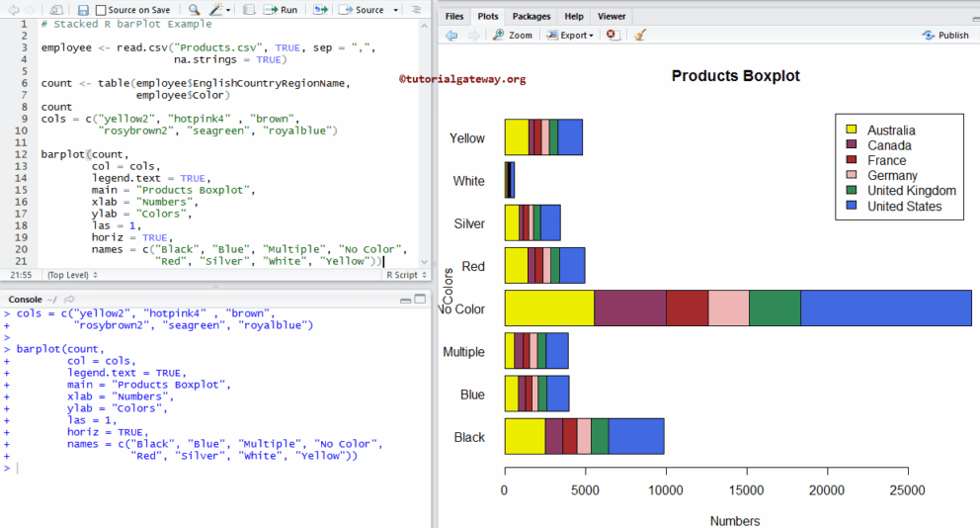Show the script in a new window
Viewport: 980px width, 528px height.
[x=57, y=10]
